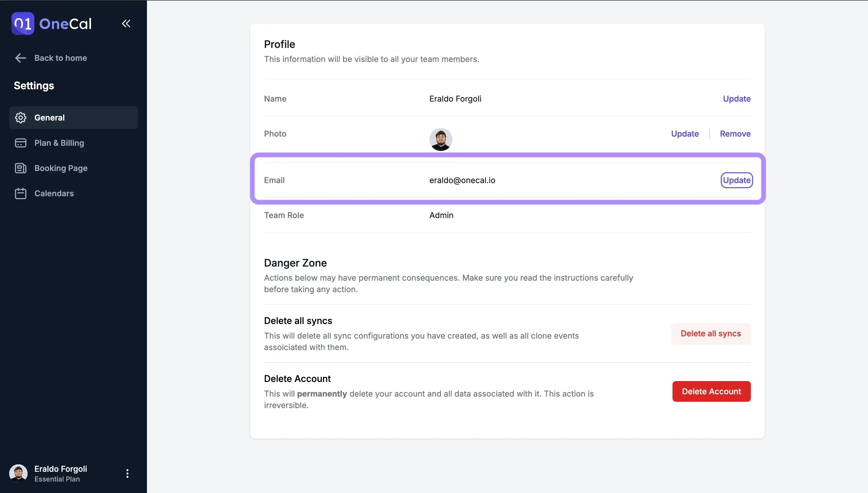Collapse the sidebar with the double-chevron
The image size is (868, 493).
tap(126, 23)
